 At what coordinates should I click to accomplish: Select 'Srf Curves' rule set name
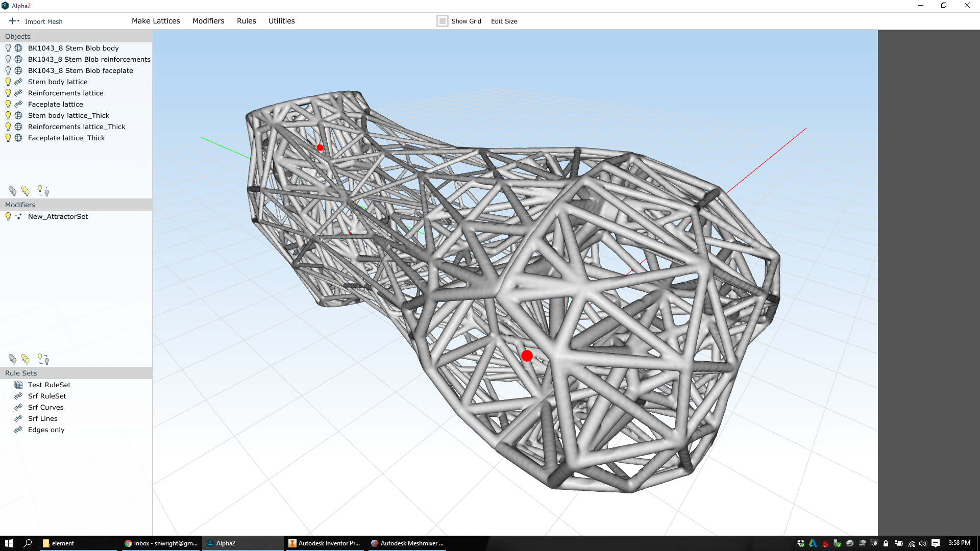45,407
